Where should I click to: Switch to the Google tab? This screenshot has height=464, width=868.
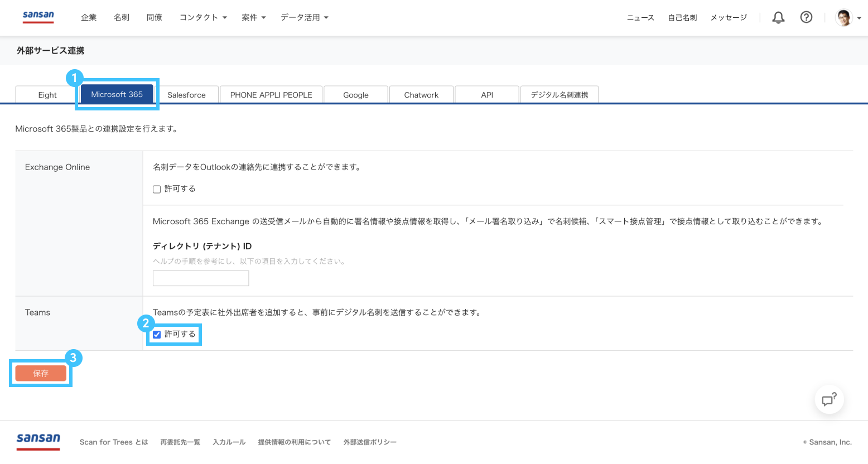coord(356,95)
